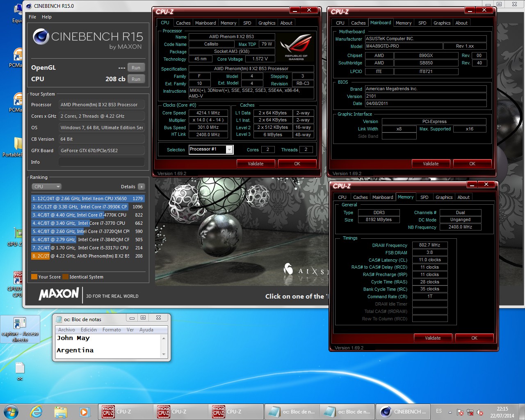This screenshot has height=420, width=525.
Task: Switch to Caches tab in first CPU-Z
Action: point(183,23)
